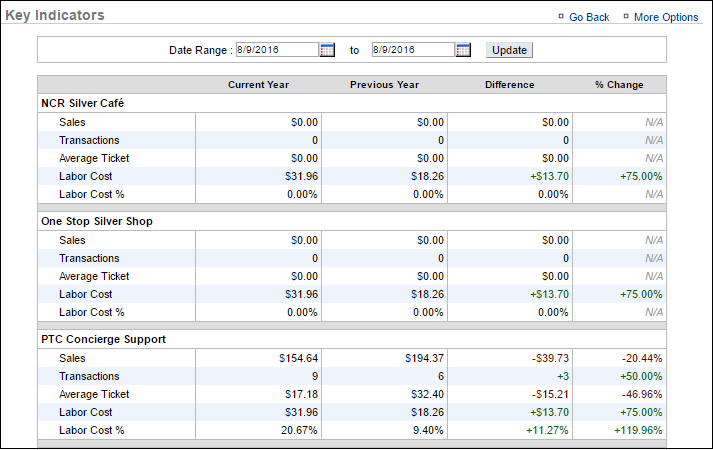Click the 20.67% current labor cost percent
This screenshot has height=450, width=713.
(x=299, y=430)
